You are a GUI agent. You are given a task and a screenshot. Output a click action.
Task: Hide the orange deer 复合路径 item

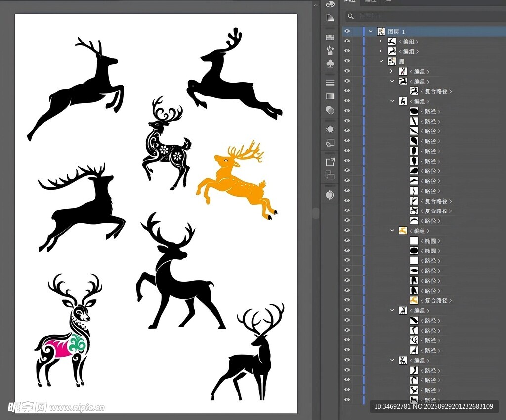pyautogui.click(x=347, y=300)
